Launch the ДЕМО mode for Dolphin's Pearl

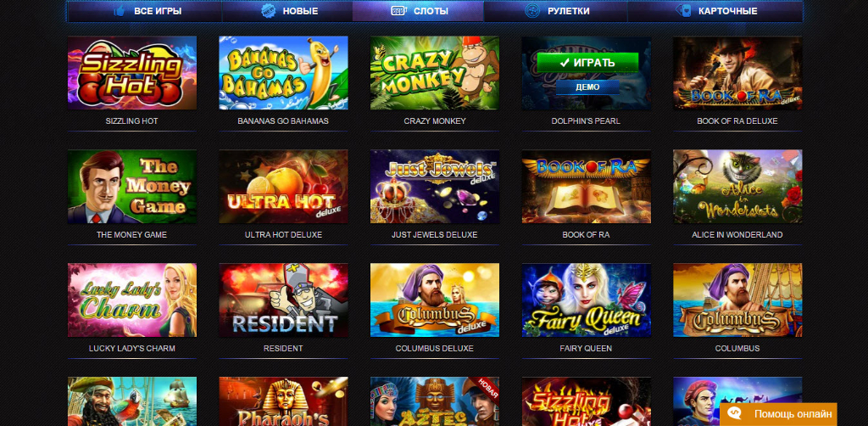(587, 87)
